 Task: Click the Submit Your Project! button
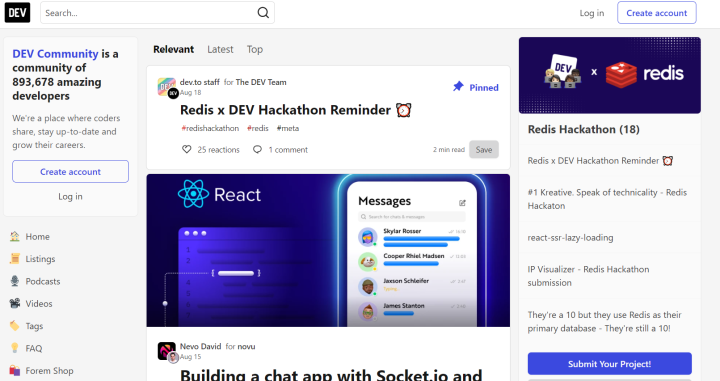pyautogui.click(x=609, y=364)
